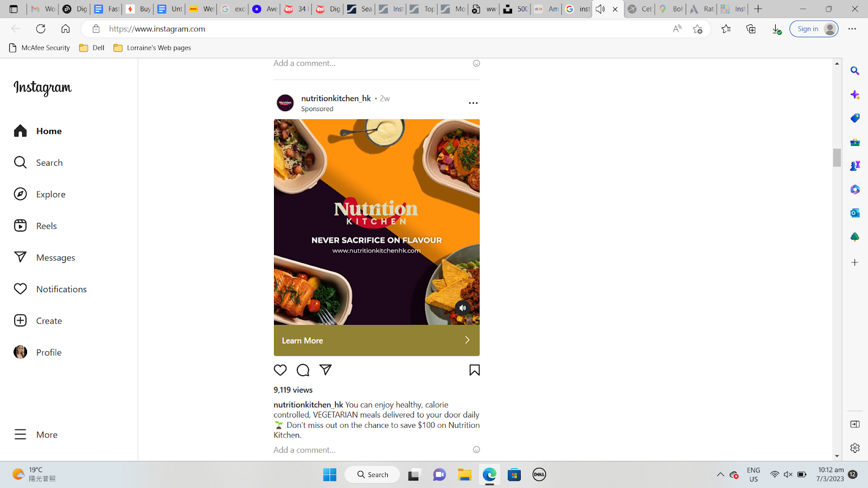
Task: Open Notifications heart in the sidebar
Action: [x=50, y=289]
